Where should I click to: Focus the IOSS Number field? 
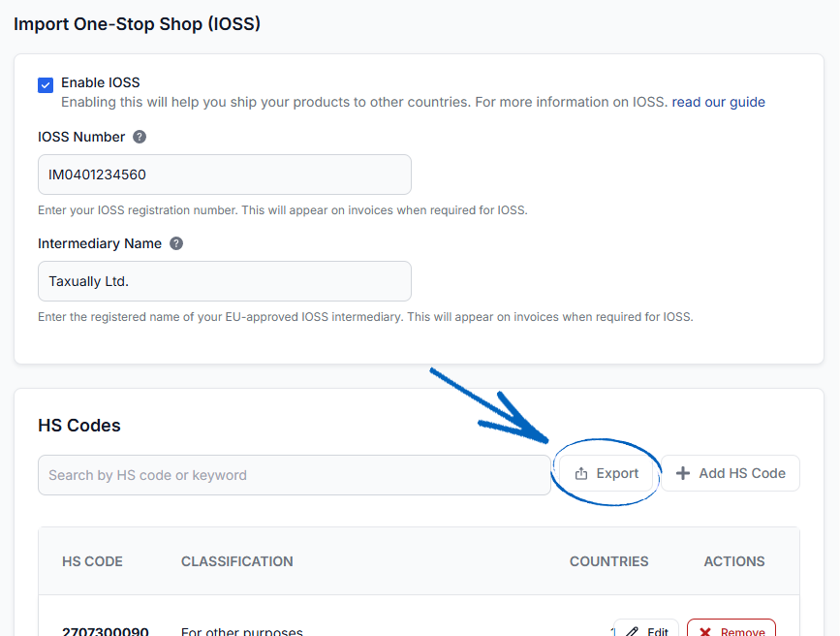point(225,175)
